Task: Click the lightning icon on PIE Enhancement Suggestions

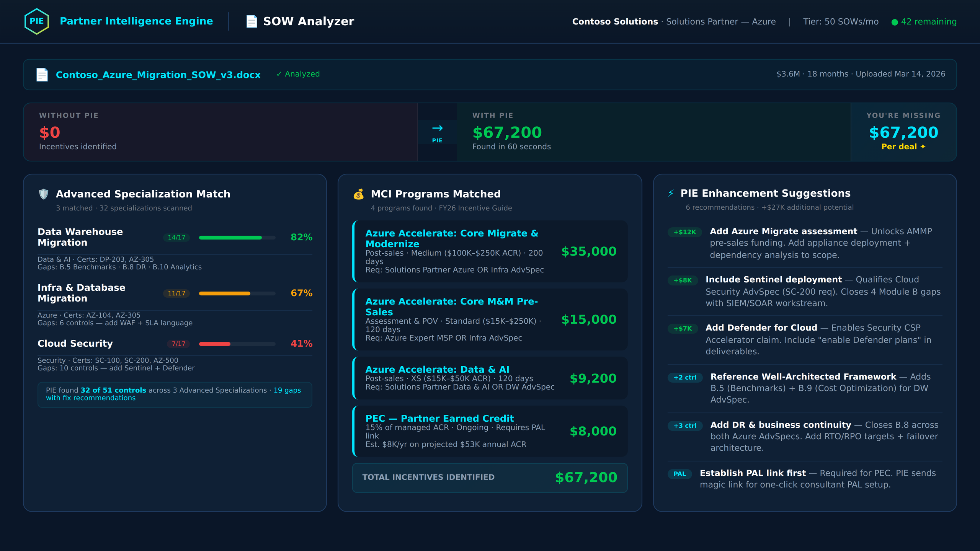Action: coord(670,193)
